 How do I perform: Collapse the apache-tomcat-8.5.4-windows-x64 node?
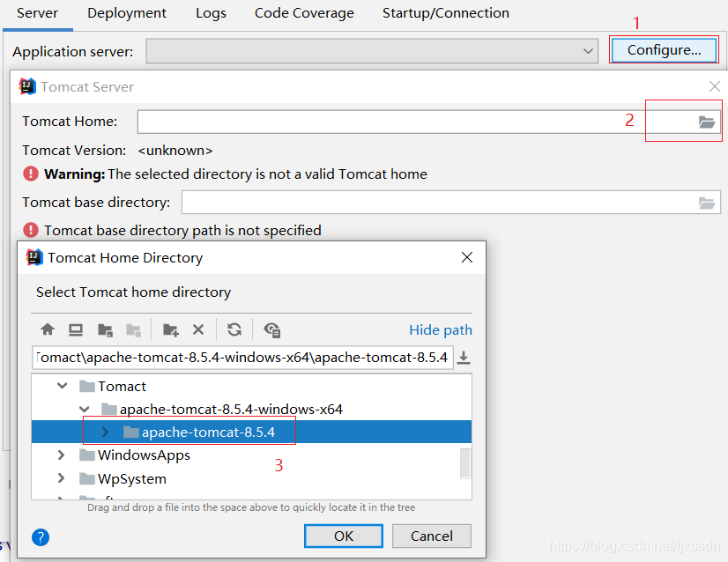84,409
